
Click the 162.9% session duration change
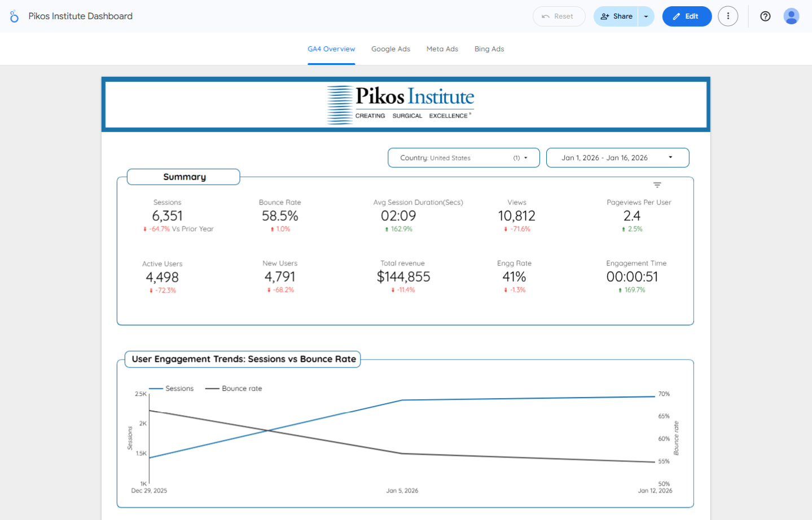[x=398, y=229]
